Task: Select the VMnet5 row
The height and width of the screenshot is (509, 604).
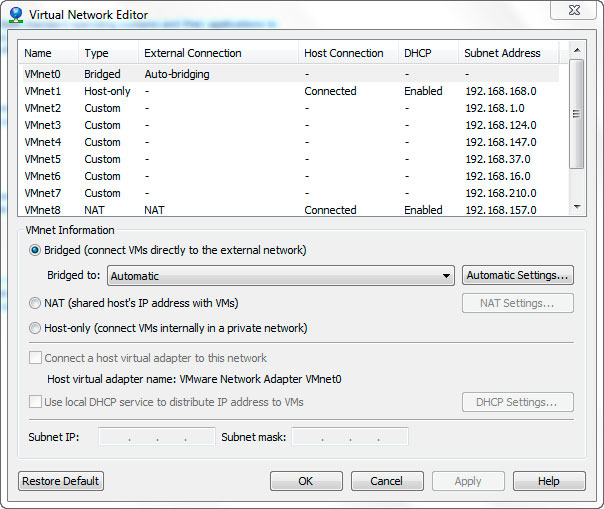Action: coord(291,159)
